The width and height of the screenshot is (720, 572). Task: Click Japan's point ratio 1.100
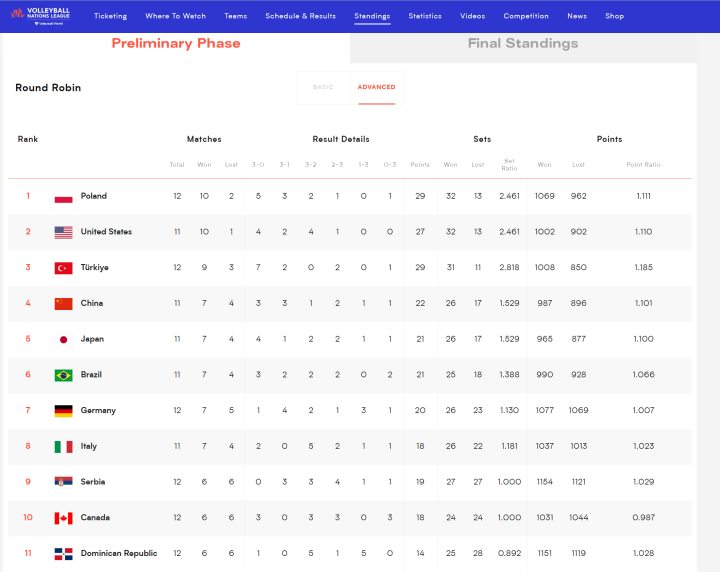(x=643, y=339)
